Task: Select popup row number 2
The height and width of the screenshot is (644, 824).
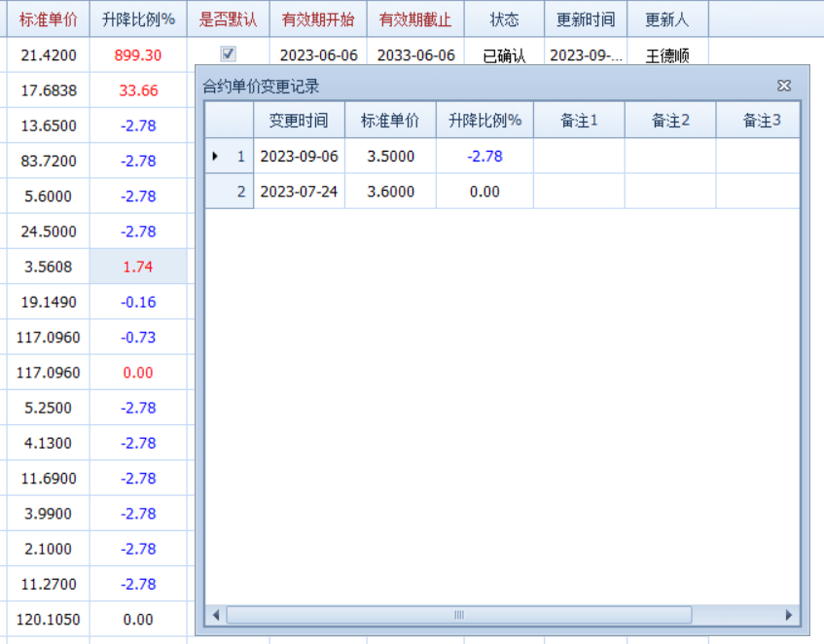Action: [230, 192]
